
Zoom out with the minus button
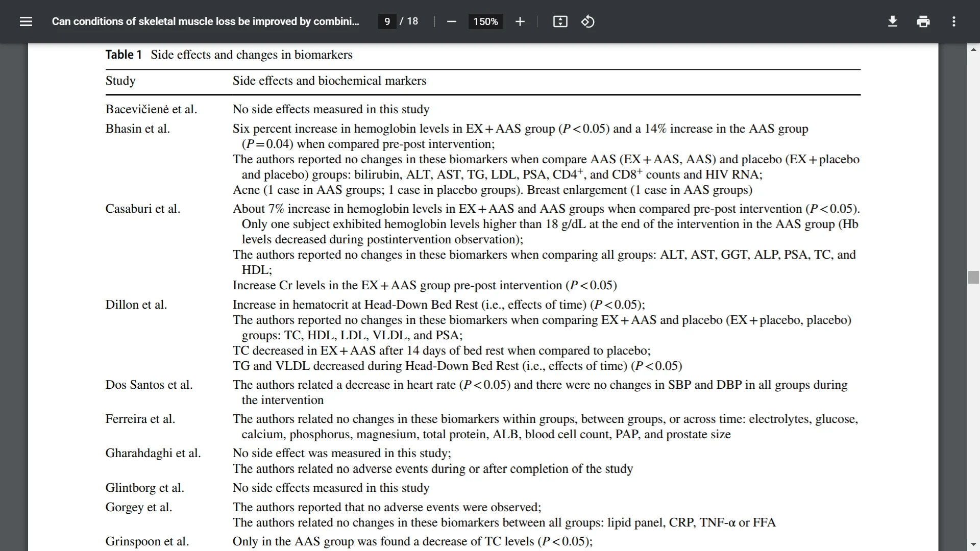coord(451,21)
